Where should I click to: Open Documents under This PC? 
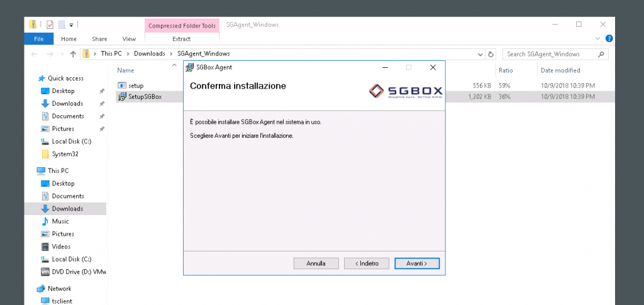coord(68,196)
